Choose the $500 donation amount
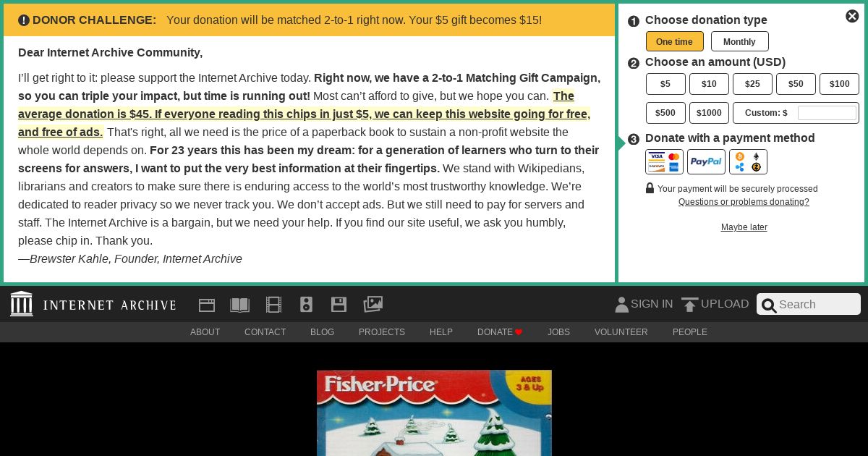The height and width of the screenshot is (456, 868). [665, 113]
